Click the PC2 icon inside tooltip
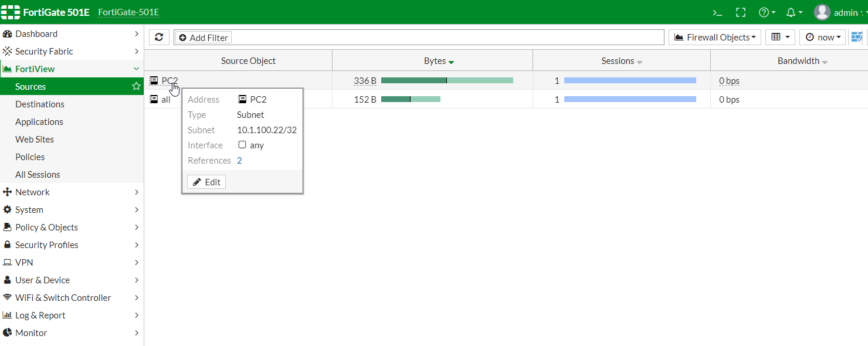The width and height of the screenshot is (868, 346). [x=242, y=99]
